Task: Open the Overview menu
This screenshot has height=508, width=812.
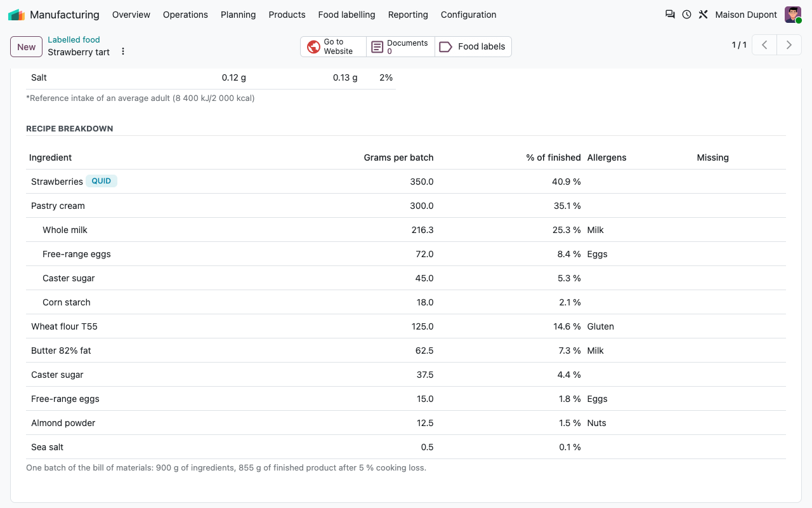Action: tap(131, 15)
